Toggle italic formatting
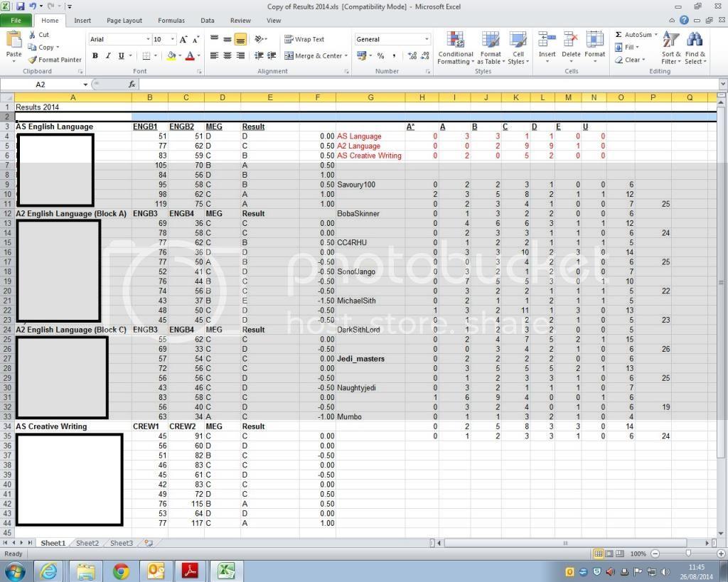The height and width of the screenshot is (582, 728). click(x=107, y=55)
